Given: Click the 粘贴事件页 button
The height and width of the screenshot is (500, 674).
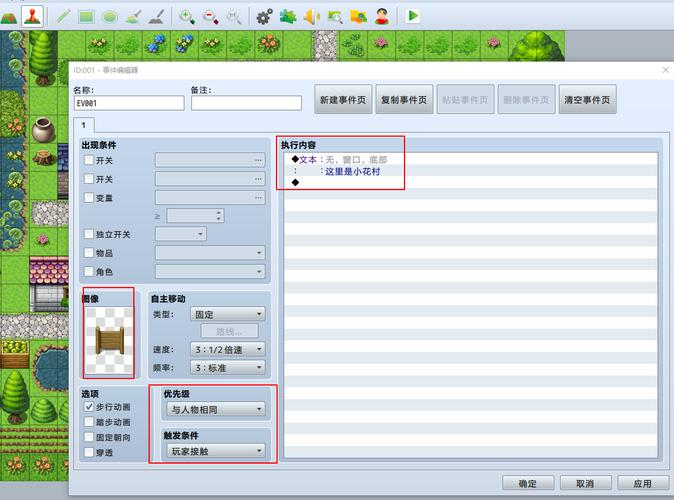Looking at the screenshot, I should (465, 99).
